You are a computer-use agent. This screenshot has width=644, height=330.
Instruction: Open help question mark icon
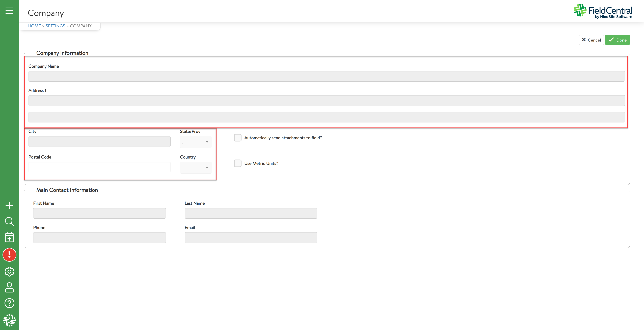click(10, 303)
